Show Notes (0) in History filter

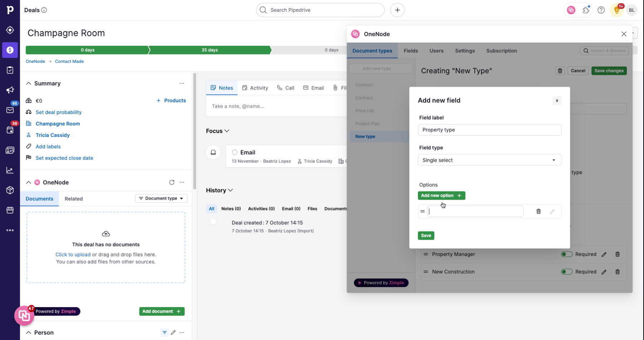click(x=231, y=209)
